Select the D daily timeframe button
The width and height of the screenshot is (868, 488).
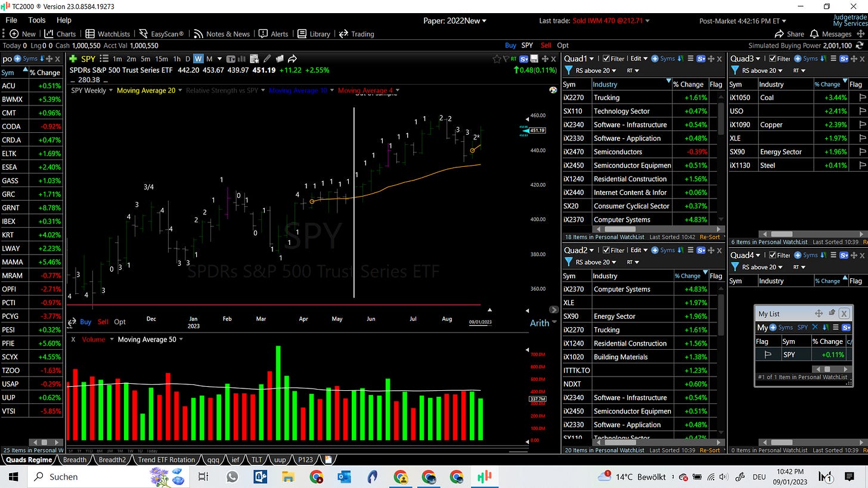pos(188,58)
